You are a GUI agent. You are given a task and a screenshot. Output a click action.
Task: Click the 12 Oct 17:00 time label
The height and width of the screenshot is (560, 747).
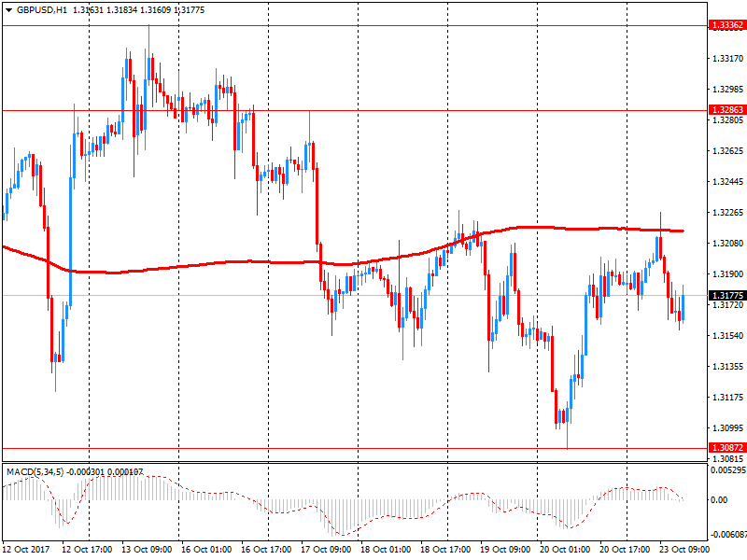click(x=87, y=550)
